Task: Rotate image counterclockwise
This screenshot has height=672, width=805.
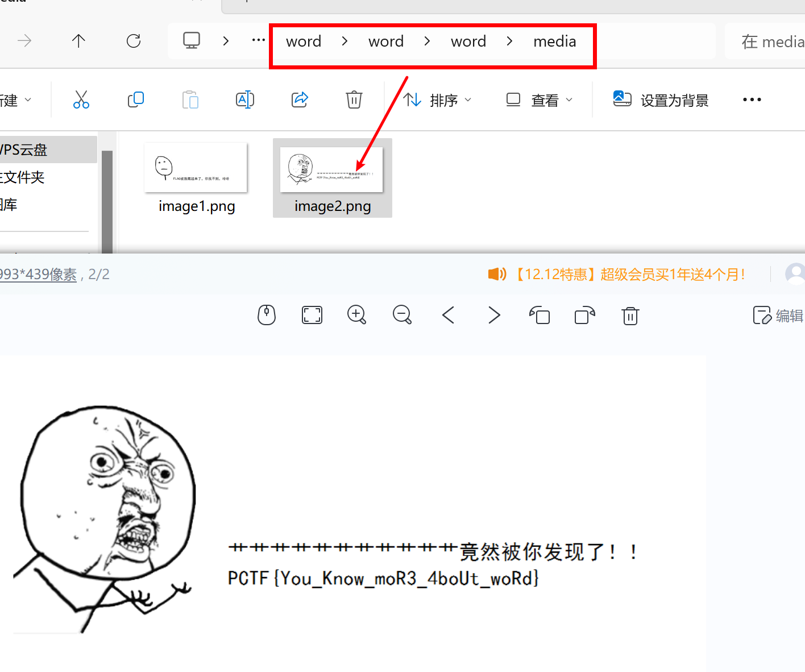Action: [x=540, y=314]
